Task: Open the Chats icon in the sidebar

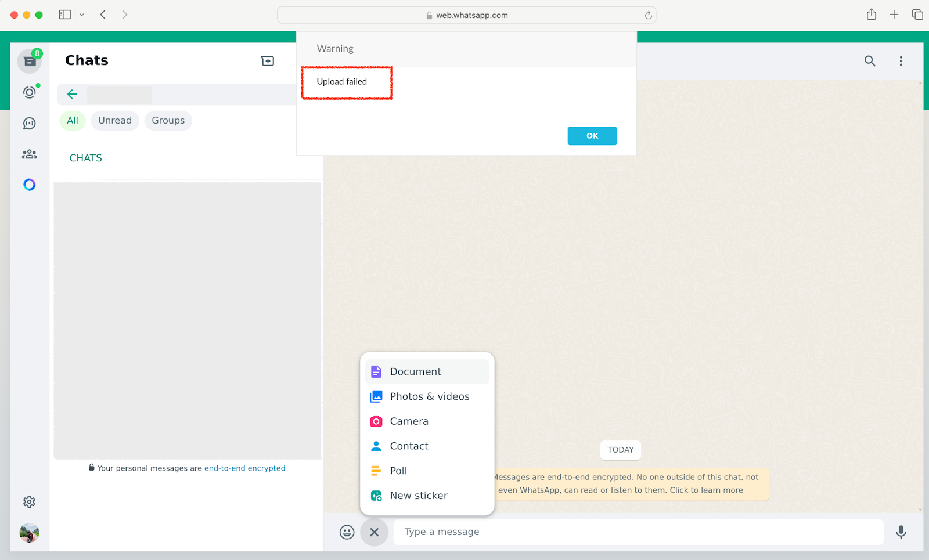Action: (x=30, y=61)
